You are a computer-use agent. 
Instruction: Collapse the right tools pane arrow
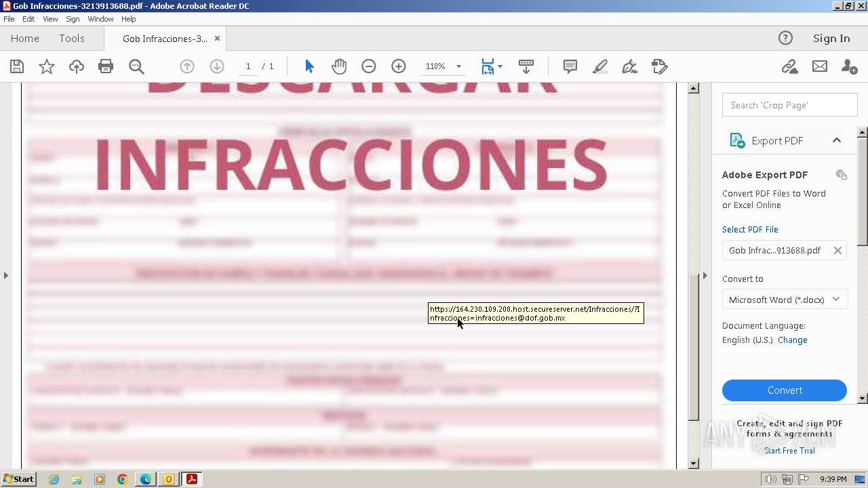click(705, 275)
